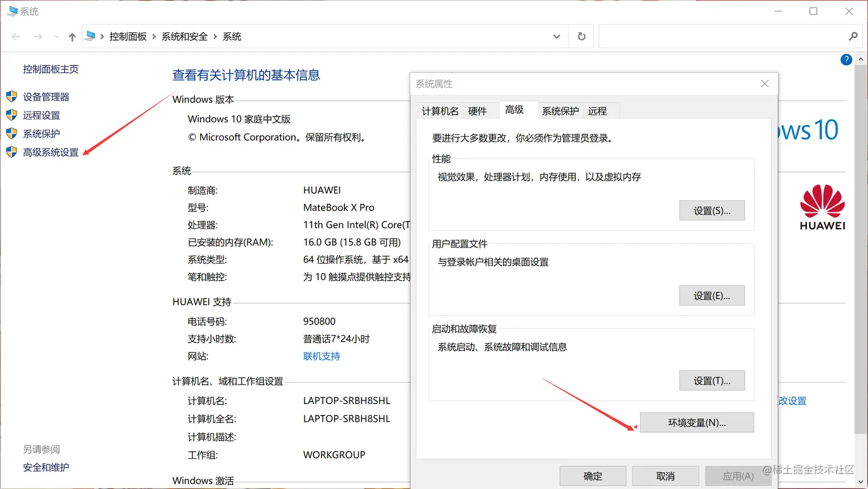Cancel the dialog with 取消
868x489 pixels.
(x=665, y=476)
